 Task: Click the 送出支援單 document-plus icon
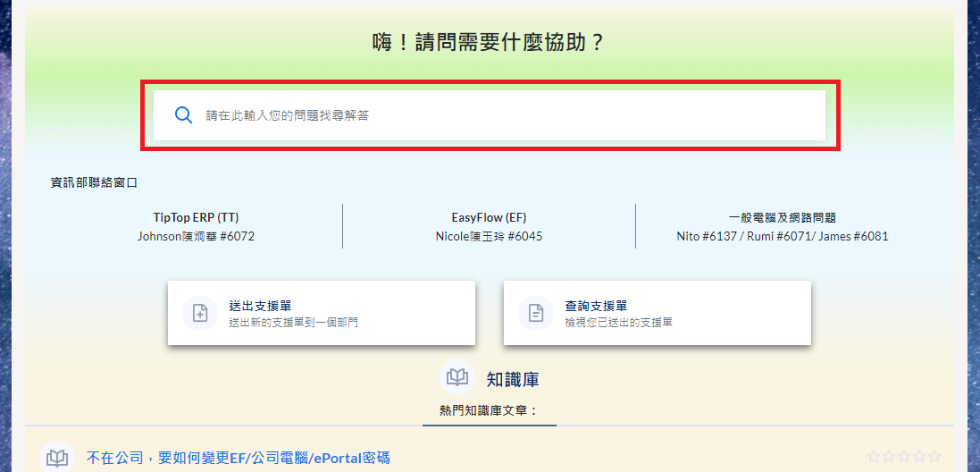200,313
